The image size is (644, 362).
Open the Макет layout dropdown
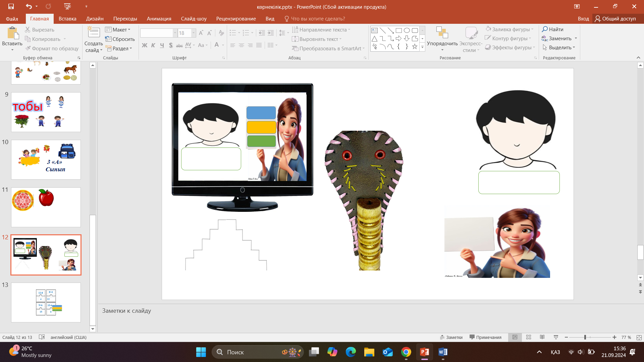pyautogui.click(x=118, y=29)
